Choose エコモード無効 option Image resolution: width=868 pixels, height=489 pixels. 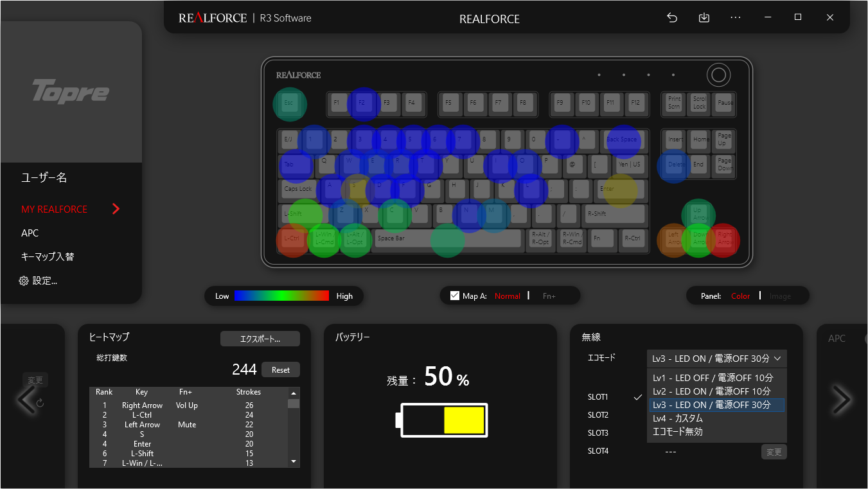(716, 432)
